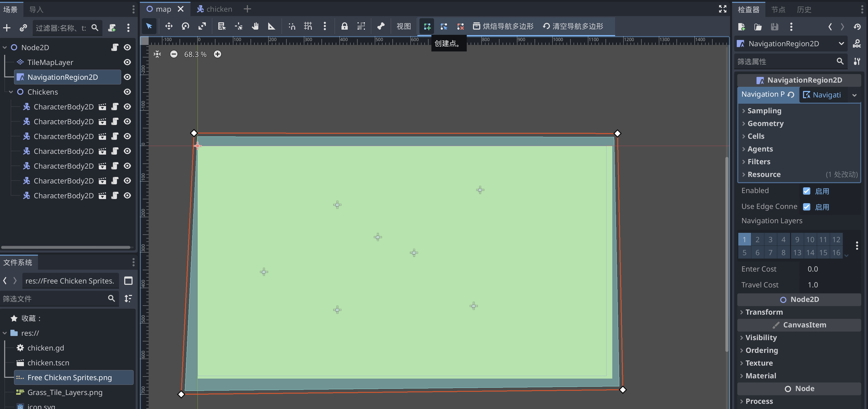The height and width of the screenshot is (409, 868).
Task: Hide the TileMapLayer node
Action: 127,62
